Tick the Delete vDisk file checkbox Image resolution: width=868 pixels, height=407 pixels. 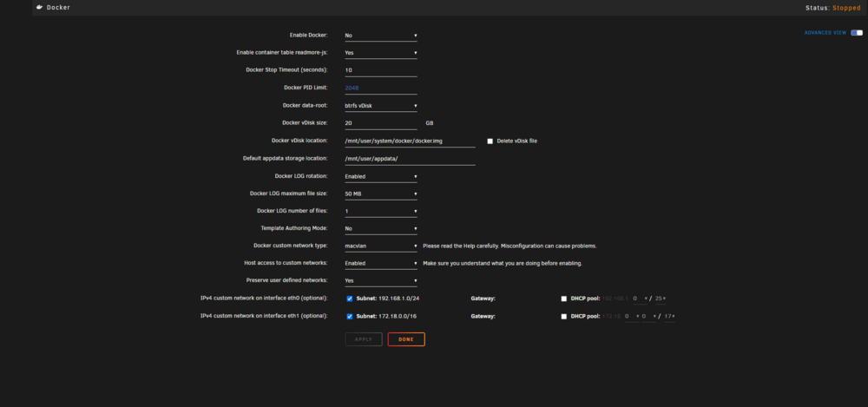click(x=490, y=141)
